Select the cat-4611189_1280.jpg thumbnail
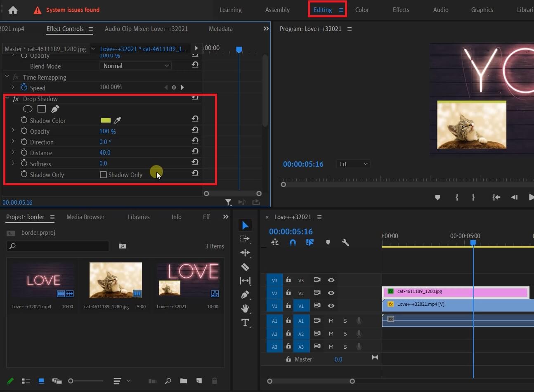This screenshot has height=392, width=534. [x=116, y=280]
